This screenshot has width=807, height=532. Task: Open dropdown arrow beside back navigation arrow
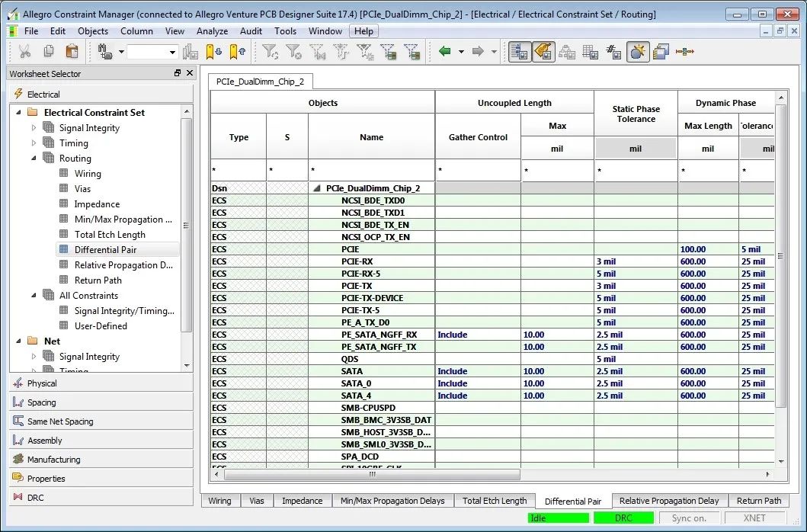click(x=461, y=52)
